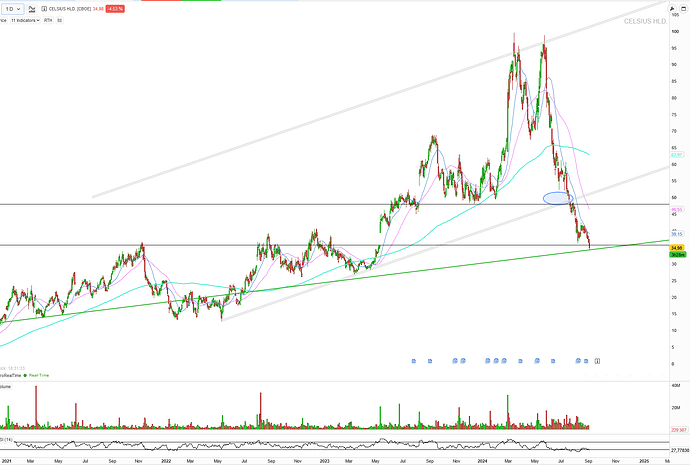This screenshot has width=690, height=465.
Task: Toggle the RTH trading hours button
Action: click(x=48, y=20)
